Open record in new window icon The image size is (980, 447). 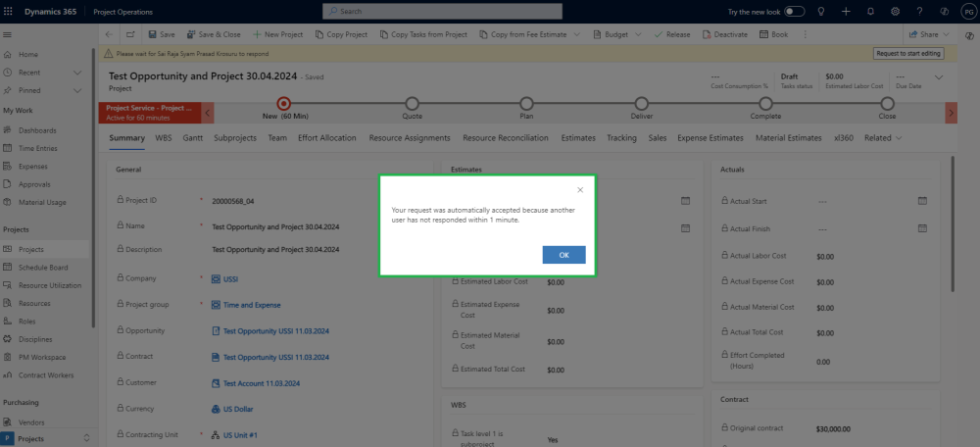pos(130,34)
